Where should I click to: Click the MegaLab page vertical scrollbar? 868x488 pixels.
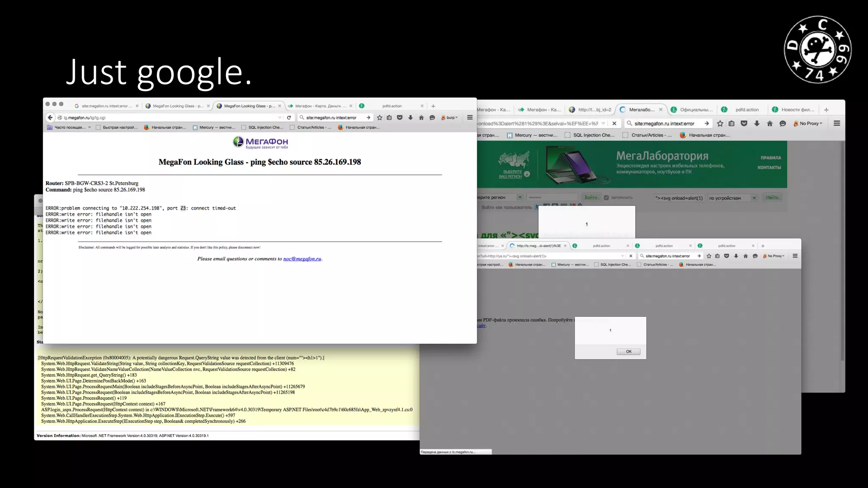[x=843, y=250]
